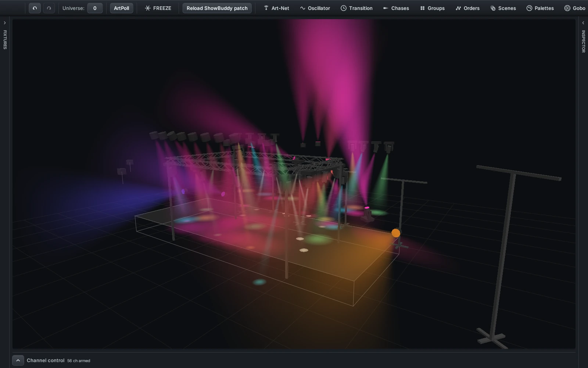Image resolution: width=588 pixels, height=368 pixels.
Task: Click the INSPECTOR vertical label
Action: coord(583,41)
